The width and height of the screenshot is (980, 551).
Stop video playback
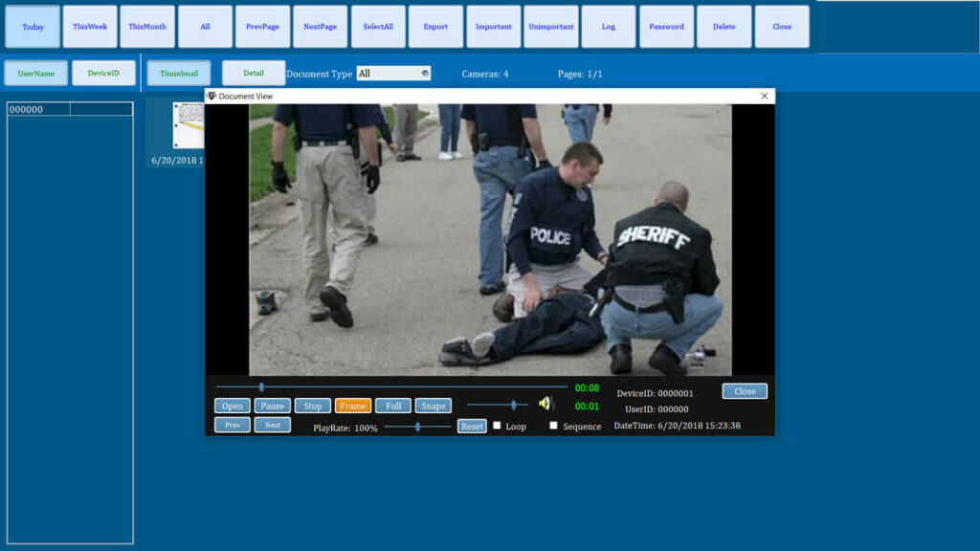pyautogui.click(x=312, y=406)
